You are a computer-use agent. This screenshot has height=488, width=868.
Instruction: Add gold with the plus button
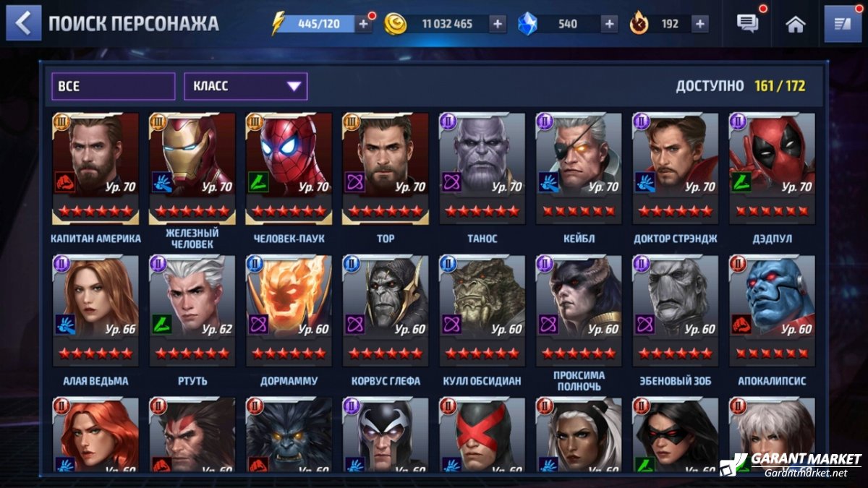pos(498,24)
